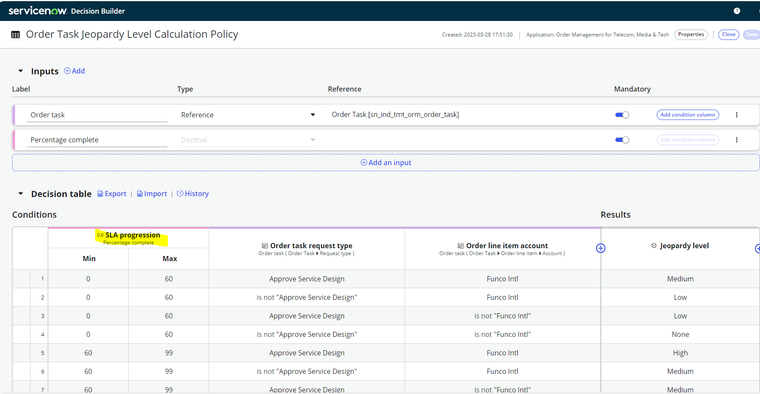Click row 1 Max value 60
Screen dimensions: 760x394
point(169,279)
